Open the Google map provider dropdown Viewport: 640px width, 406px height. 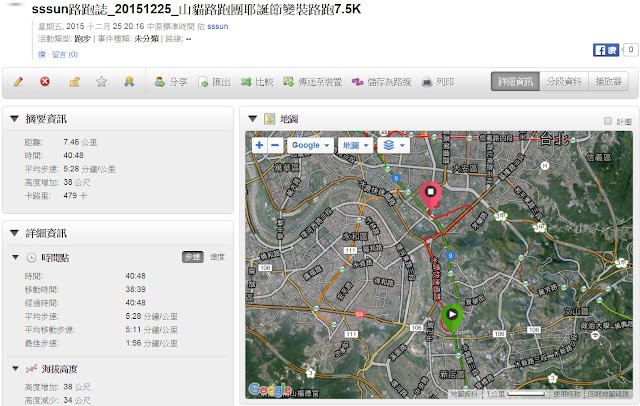309,145
